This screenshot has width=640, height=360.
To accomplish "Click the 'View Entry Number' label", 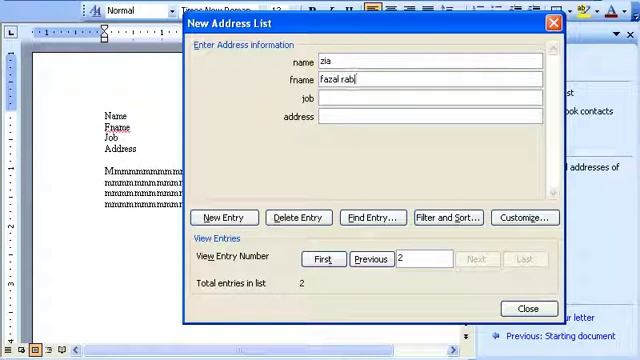I will click(232, 256).
